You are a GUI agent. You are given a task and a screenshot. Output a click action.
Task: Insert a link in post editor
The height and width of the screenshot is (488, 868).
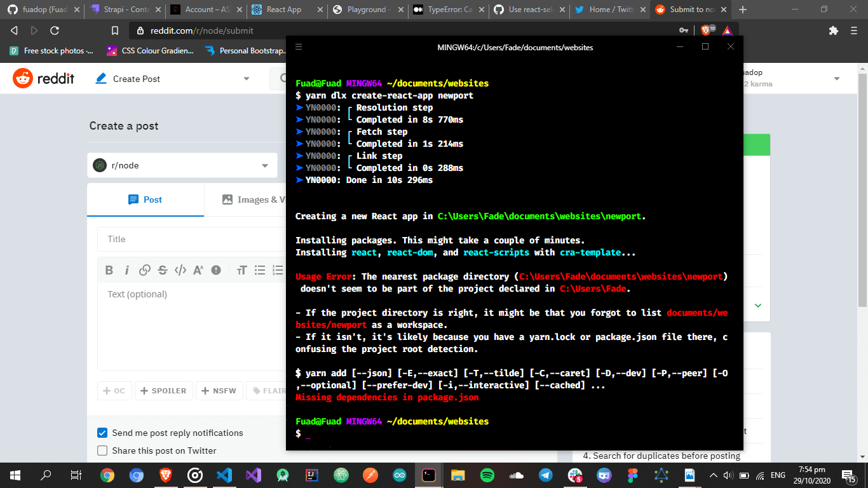click(145, 270)
